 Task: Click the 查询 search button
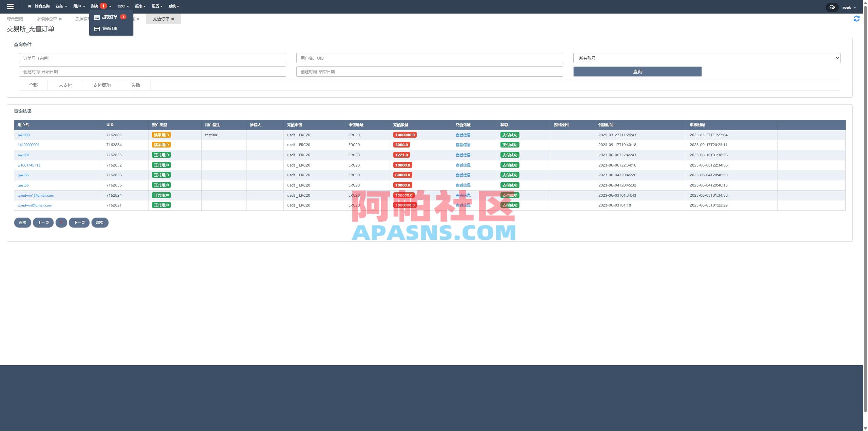(x=637, y=72)
